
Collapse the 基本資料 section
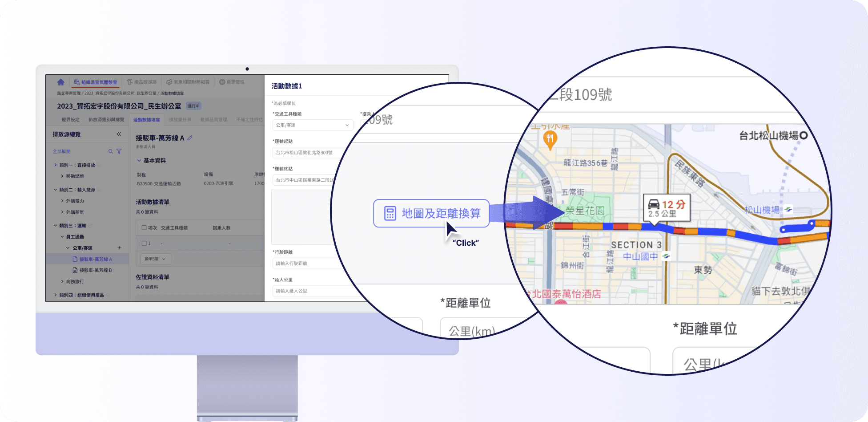pos(139,161)
